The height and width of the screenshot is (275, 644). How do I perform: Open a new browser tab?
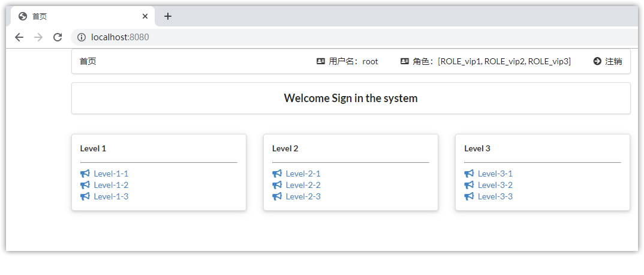click(x=168, y=16)
